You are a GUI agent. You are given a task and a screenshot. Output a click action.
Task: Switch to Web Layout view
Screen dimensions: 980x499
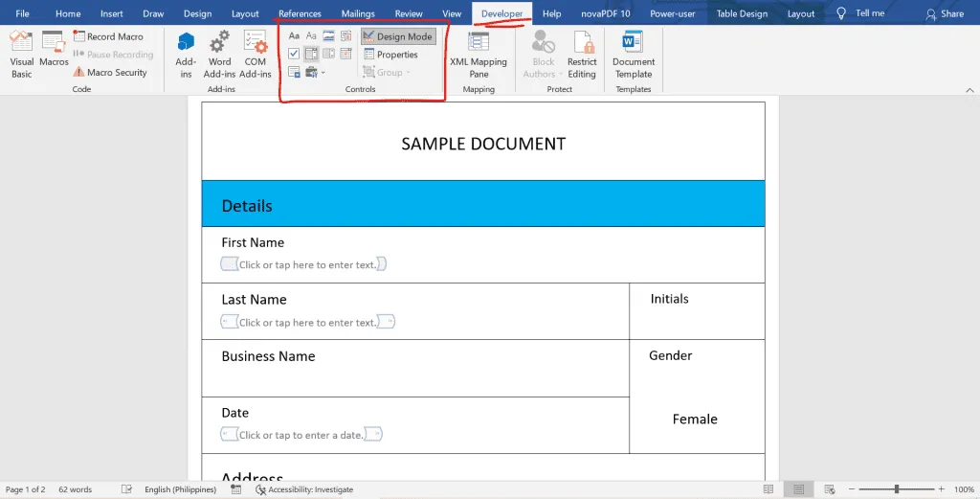(830, 489)
